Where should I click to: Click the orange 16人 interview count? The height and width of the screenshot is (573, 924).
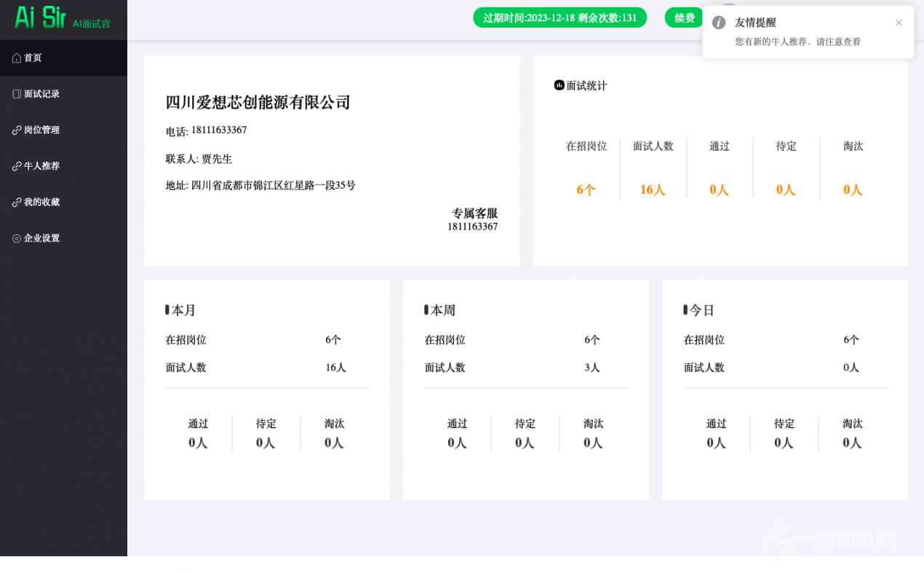(x=653, y=190)
